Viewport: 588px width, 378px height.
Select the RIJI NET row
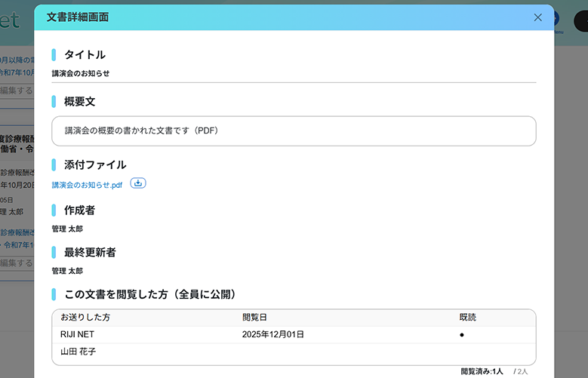294,334
